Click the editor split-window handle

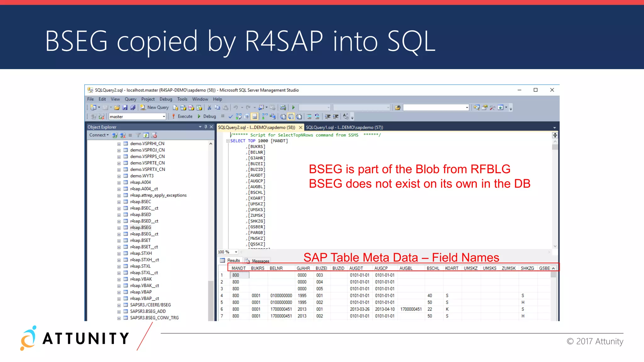555,135
